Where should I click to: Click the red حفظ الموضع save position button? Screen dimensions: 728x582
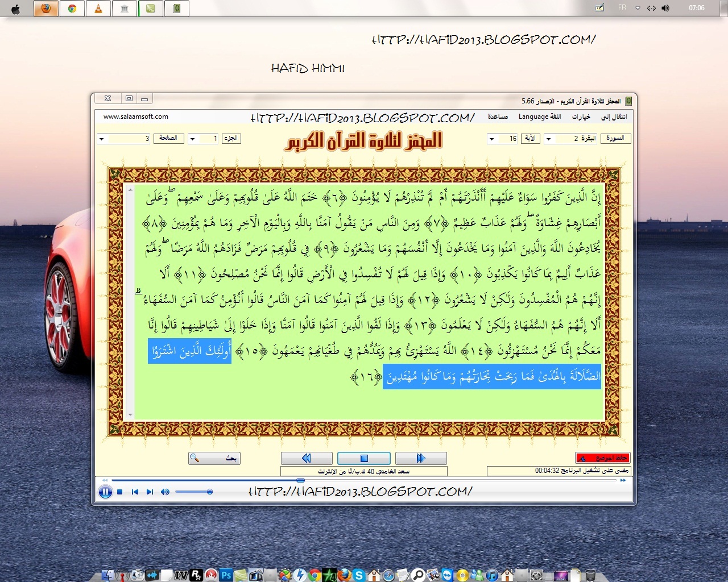tap(603, 458)
